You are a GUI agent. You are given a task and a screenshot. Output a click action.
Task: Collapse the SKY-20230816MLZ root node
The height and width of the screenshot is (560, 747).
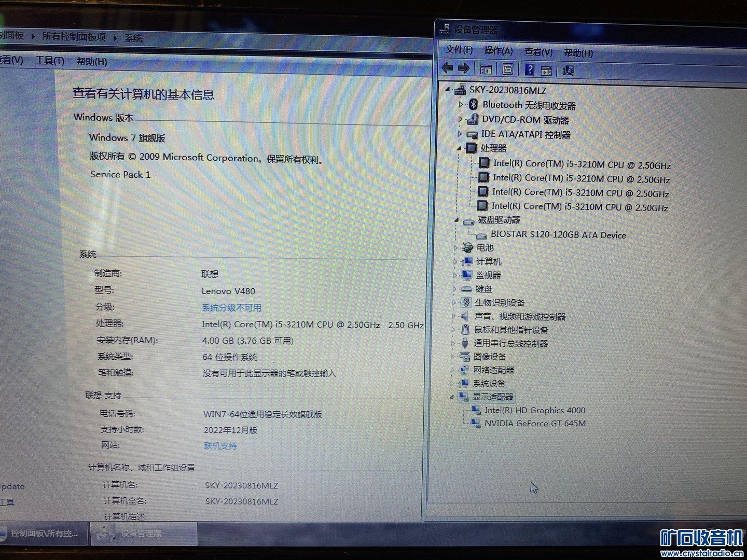[448, 90]
